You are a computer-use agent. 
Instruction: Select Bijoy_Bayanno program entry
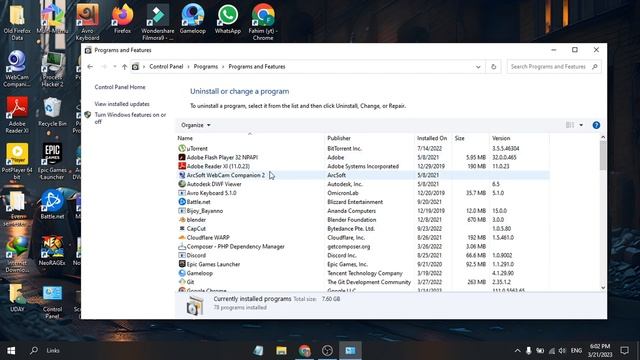tap(363, 211)
